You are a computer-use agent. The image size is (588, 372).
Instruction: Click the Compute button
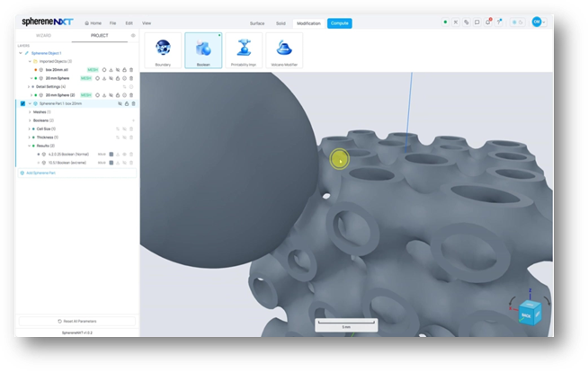(x=339, y=23)
